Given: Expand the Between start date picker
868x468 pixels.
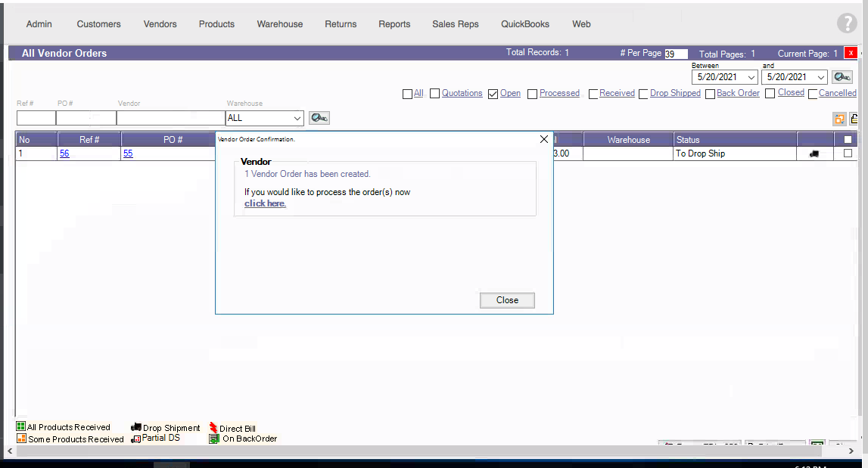Looking at the screenshot, I should point(751,77).
